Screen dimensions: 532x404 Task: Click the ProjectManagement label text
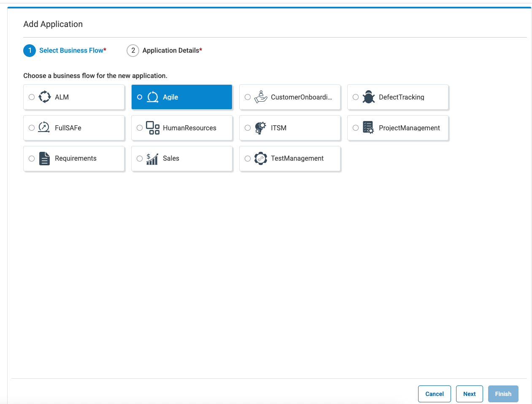409,128
